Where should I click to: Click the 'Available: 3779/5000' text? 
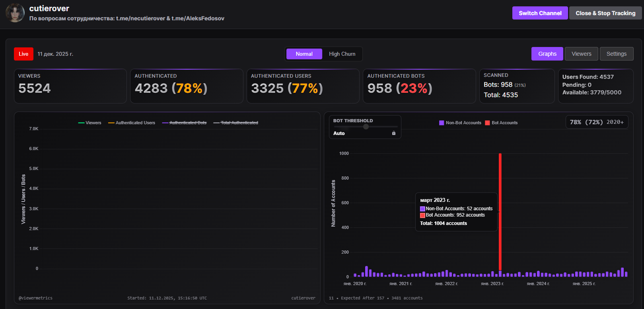(592, 92)
